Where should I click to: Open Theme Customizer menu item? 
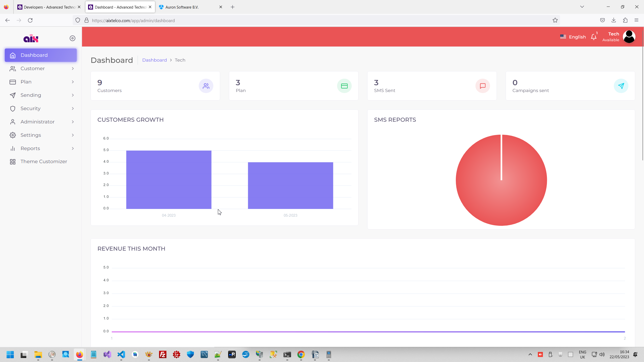tap(44, 161)
